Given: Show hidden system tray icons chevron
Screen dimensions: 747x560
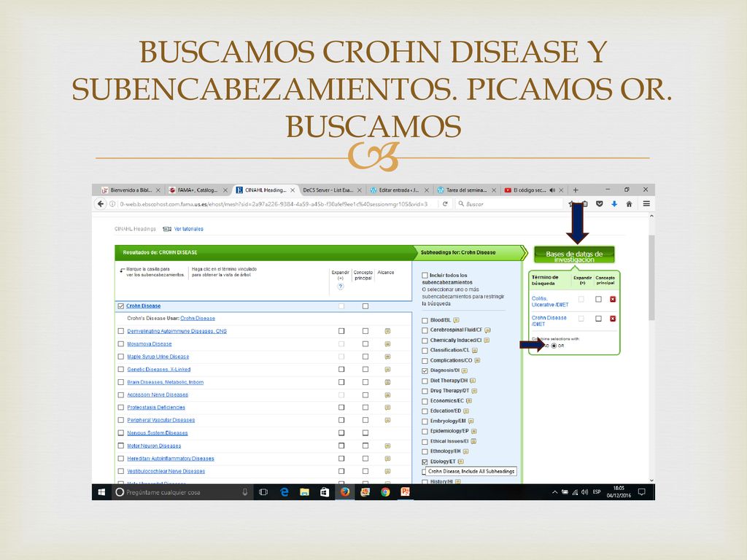Looking at the screenshot, I should pyautogui.click(x=554, y=492).
